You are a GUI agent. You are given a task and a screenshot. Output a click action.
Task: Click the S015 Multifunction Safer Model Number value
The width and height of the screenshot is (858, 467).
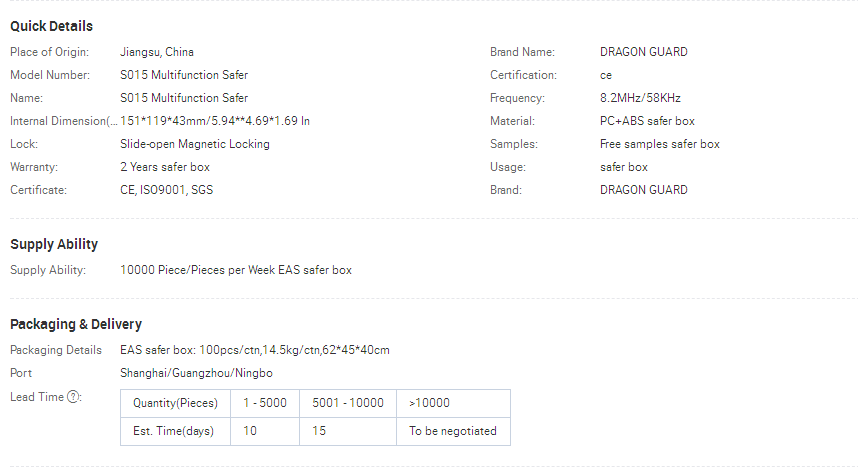(x=184, y=75)
